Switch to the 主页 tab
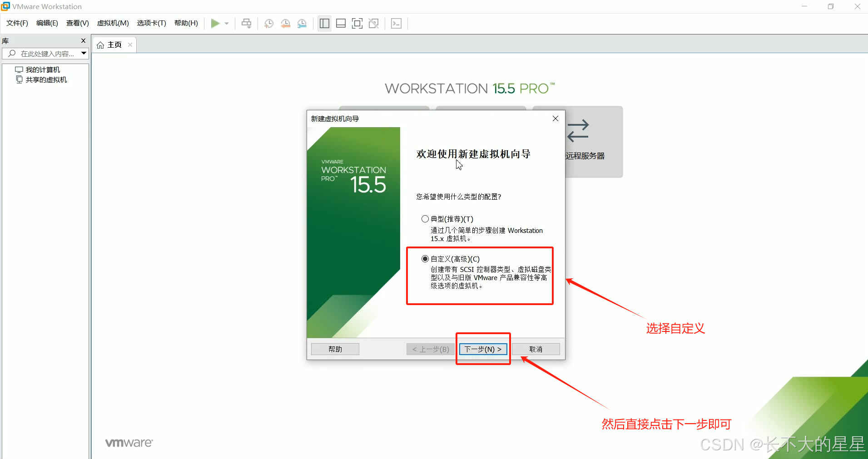868x459 pixels. pos(114,44)
